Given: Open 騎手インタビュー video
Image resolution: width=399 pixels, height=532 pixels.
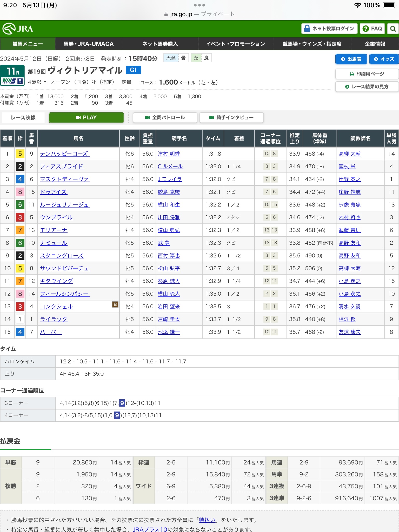Looking at the screenshot, I should (x=231, y=117).
